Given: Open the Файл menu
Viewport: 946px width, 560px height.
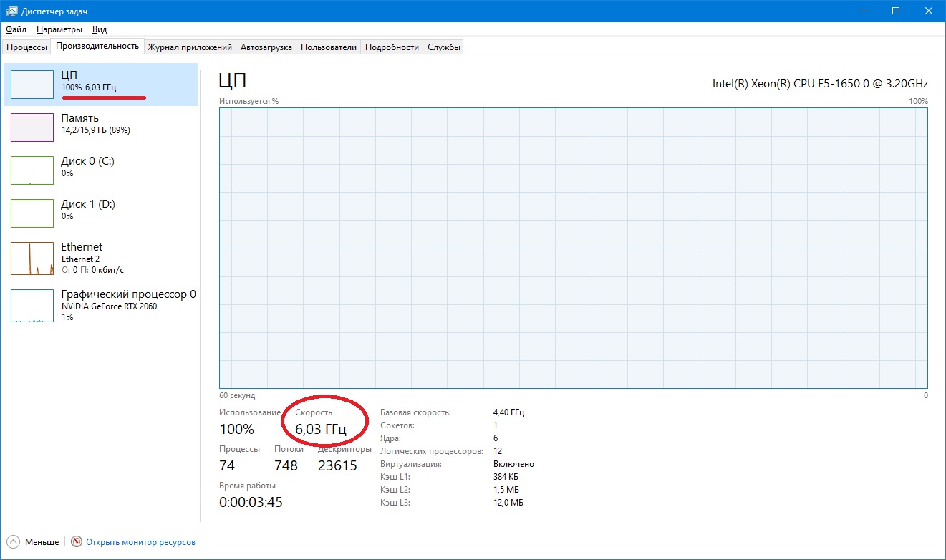Looking at the screenshot, I should (x=16, y=29).
